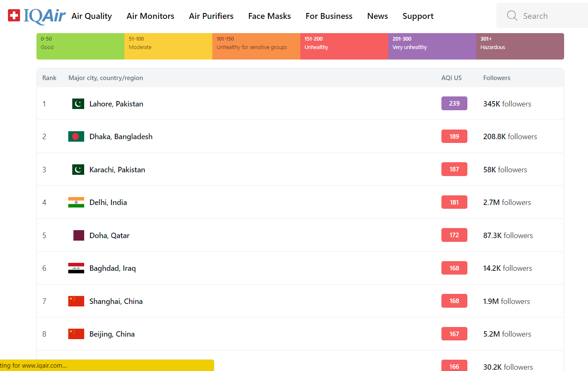
Task: Open the Air Quality menu
Action: [x=92, y=16]
